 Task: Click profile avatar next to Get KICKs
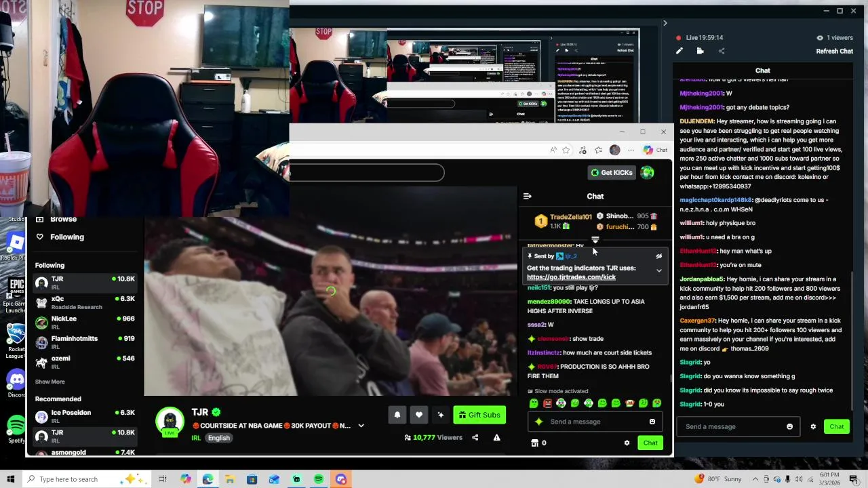pos(648,173)
